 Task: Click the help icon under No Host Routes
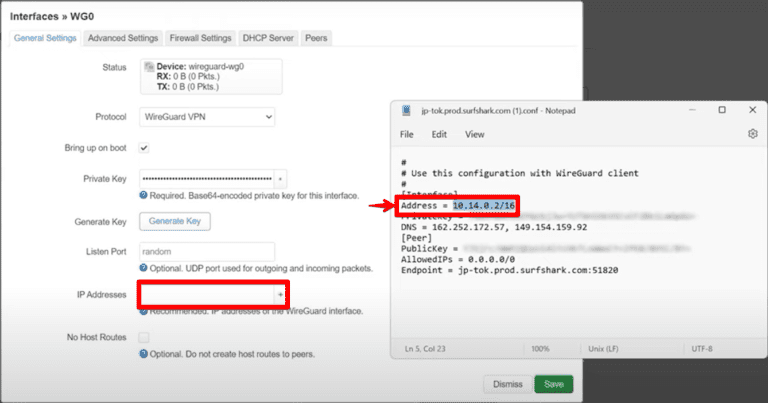point(145,354)
